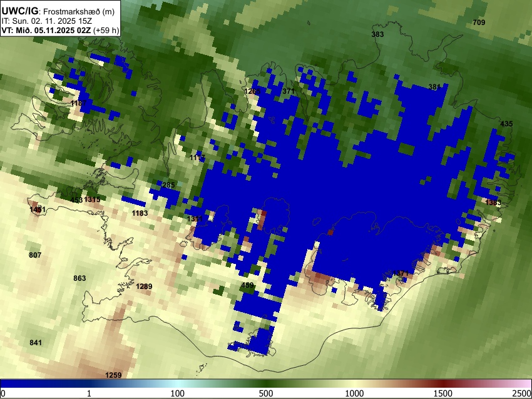The height and width of the screenshot is (399, 532).
Task: Click the map value 807
Action: (35, 255)
